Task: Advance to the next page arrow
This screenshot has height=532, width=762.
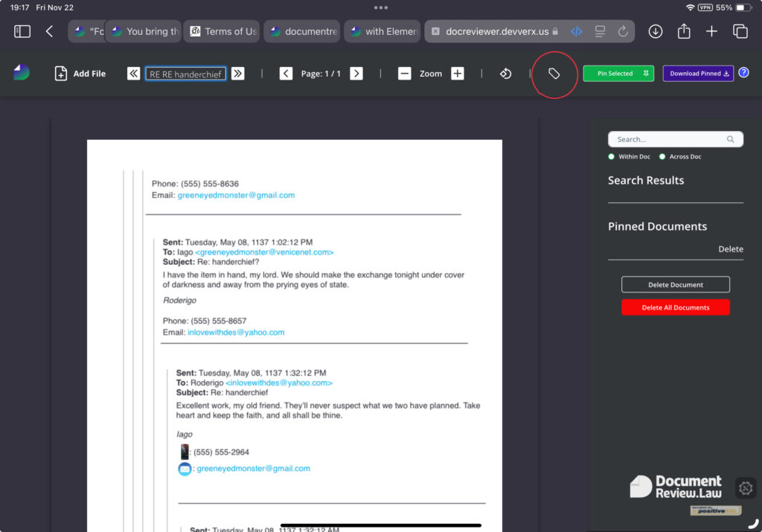Action: (356, 73)
